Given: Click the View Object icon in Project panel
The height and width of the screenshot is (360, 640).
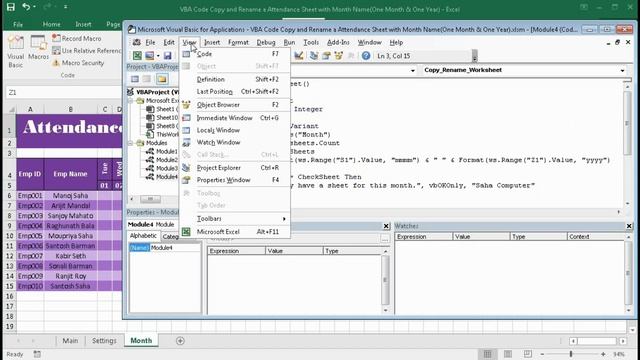Looking at the screenshot, I should click(147, 79).
